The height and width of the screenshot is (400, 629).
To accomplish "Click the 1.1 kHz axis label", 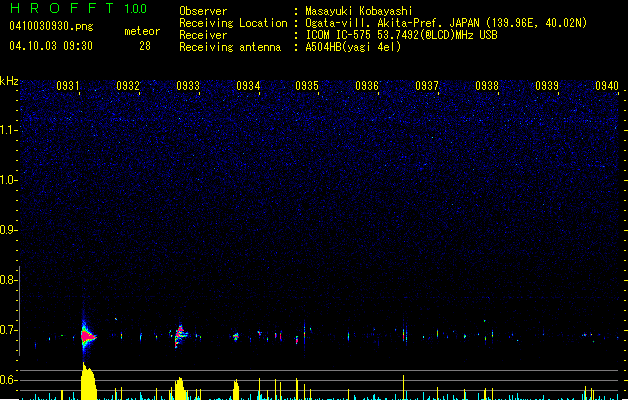I will point(8,130).
